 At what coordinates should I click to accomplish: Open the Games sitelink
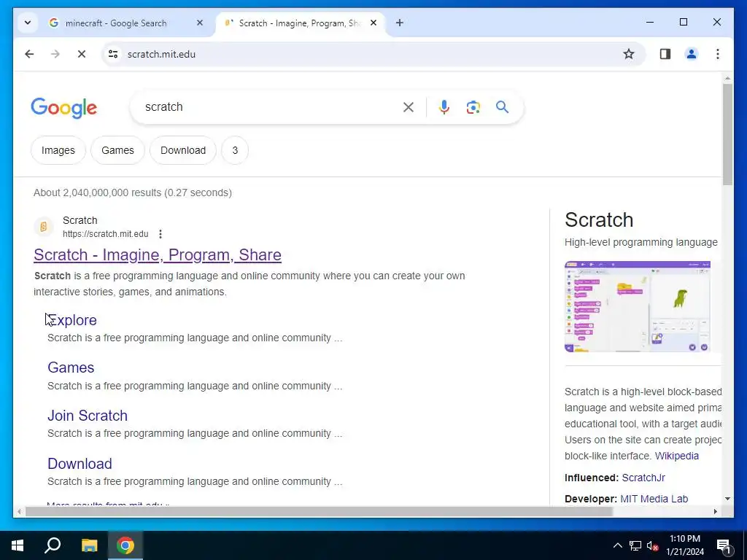pyautogui.click(x=71, y=367)
